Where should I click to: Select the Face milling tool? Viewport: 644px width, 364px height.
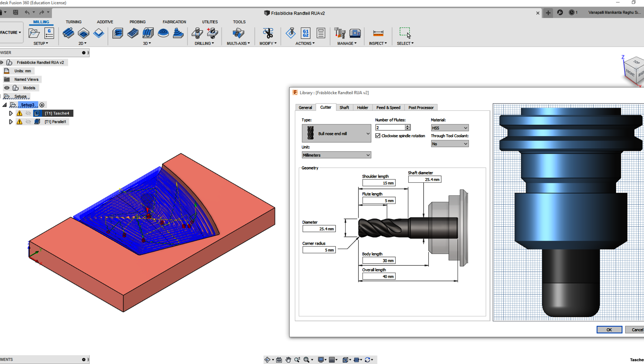[x=98, y=33]
